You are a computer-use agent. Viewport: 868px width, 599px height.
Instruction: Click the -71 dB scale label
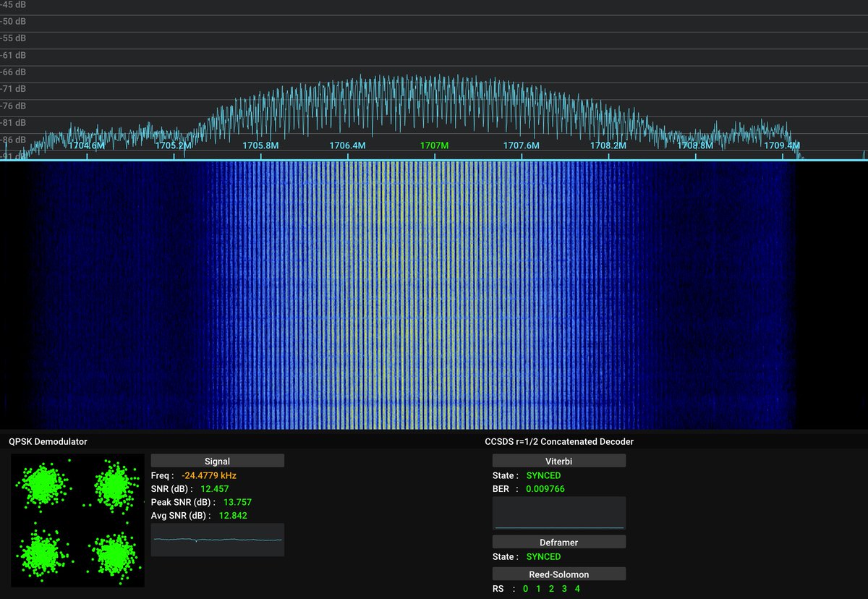point(13,89)
